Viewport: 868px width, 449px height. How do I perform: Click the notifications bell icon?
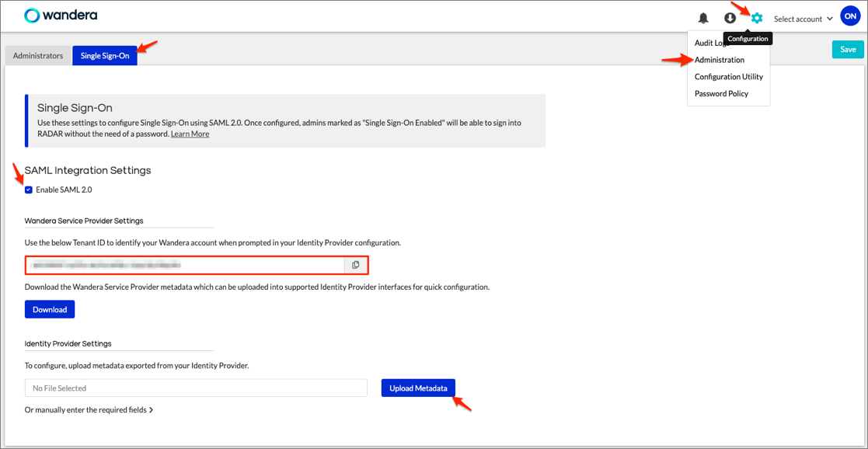pos(703,19)
